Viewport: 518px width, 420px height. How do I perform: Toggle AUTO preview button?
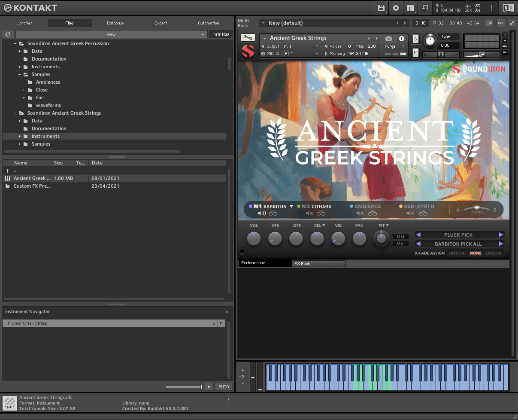(x=224, y=387)
